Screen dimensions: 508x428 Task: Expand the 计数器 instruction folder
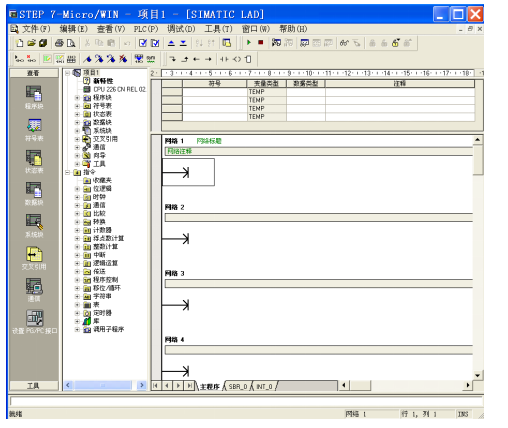click(77, 230)
